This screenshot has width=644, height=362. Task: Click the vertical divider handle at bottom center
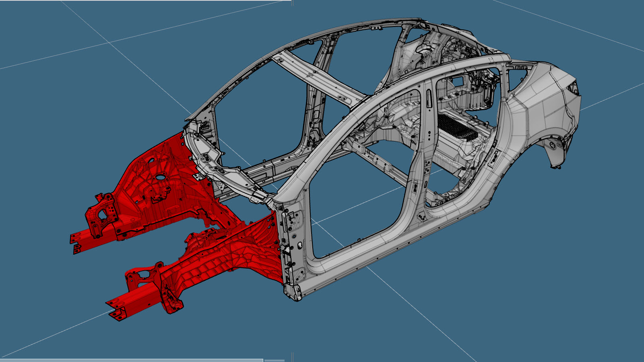(x=292, y=356)
